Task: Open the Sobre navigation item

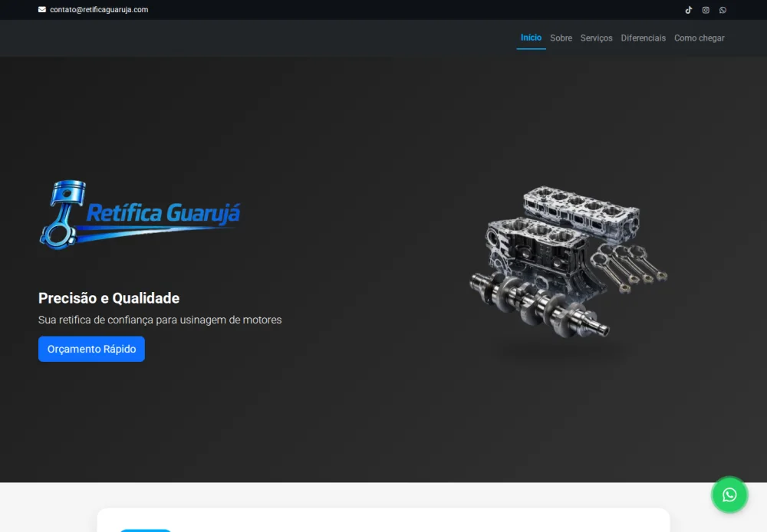Action: click(x=561, y=38)
